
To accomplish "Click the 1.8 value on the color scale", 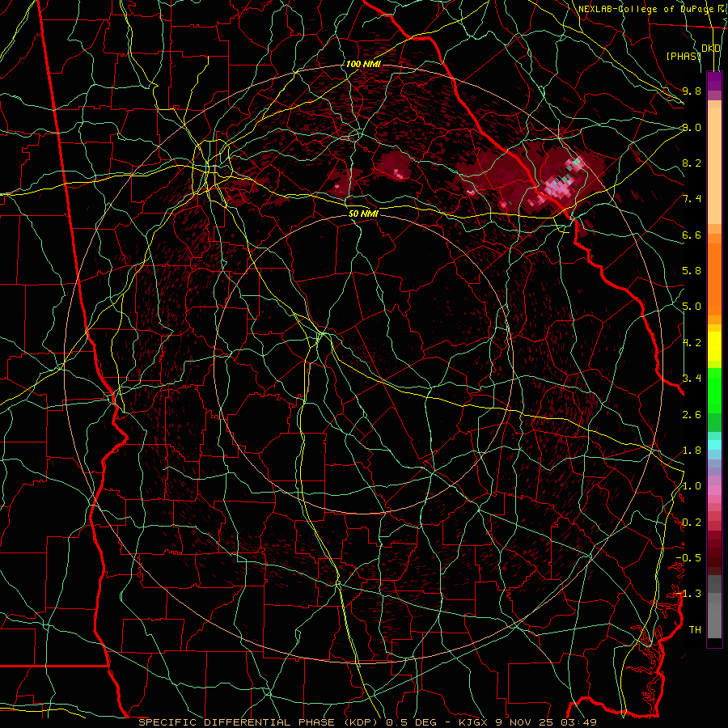I will [692, 451].
